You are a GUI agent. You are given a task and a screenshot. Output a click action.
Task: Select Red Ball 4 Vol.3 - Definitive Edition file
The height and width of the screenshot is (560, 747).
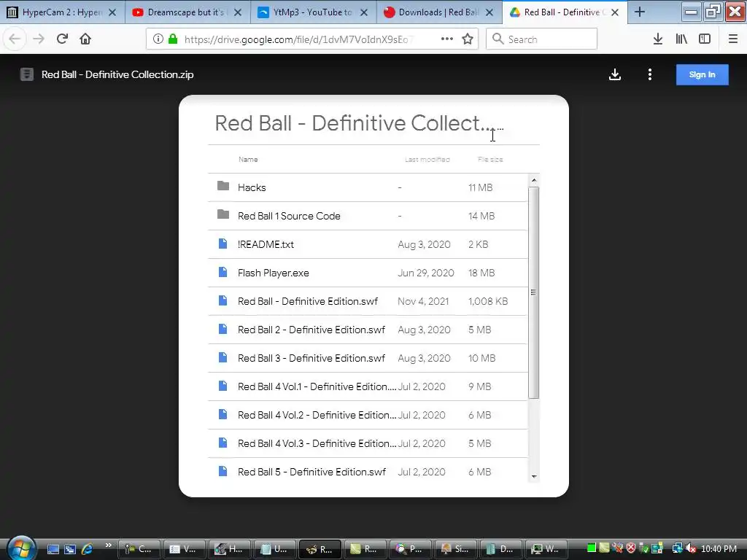[317, 443]
